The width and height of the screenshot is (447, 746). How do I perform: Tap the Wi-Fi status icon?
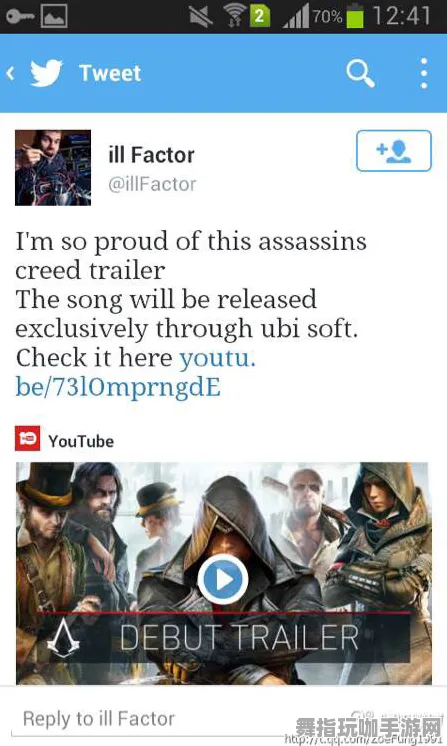[x=234, y=16]
